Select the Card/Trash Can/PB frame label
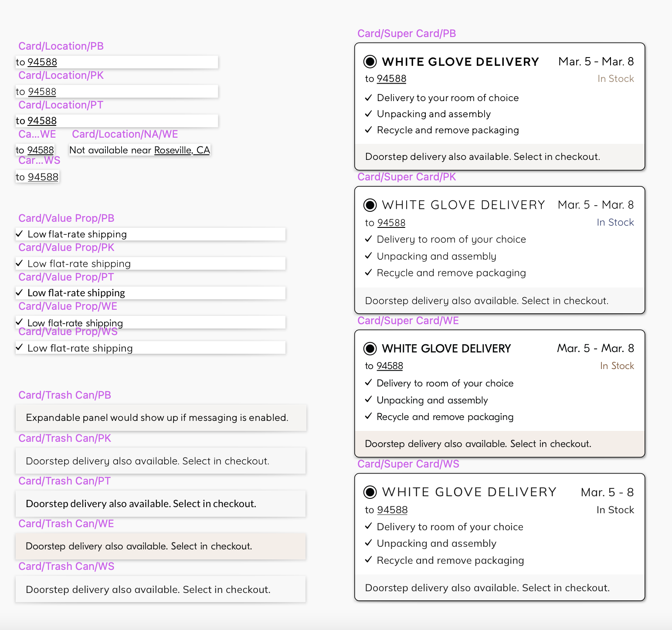 point(64,395)
